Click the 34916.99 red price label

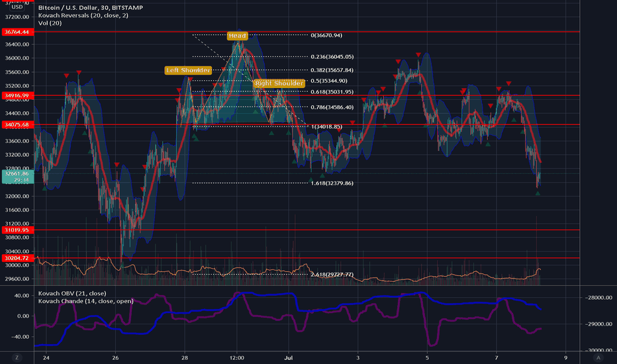17,95
